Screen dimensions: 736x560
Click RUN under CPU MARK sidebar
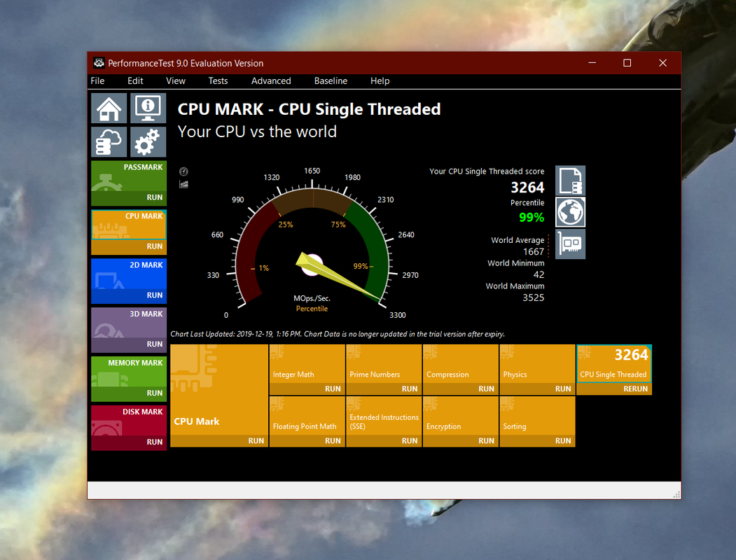pos(129,246)
